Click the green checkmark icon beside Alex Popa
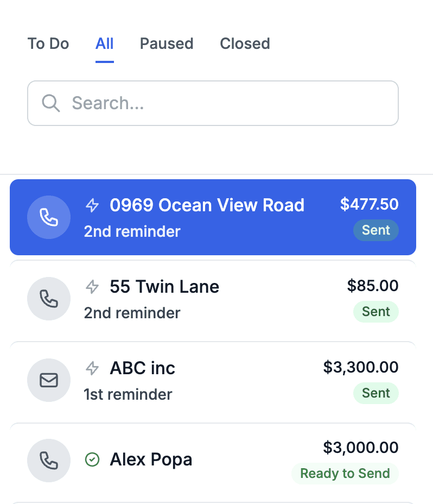The height and width of the screenshot is (504, 433). pyautogui.click(x=93, y=460)
